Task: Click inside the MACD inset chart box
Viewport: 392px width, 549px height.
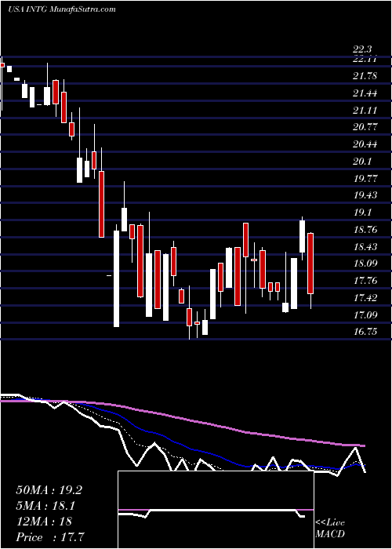Action: pos(216,510)
